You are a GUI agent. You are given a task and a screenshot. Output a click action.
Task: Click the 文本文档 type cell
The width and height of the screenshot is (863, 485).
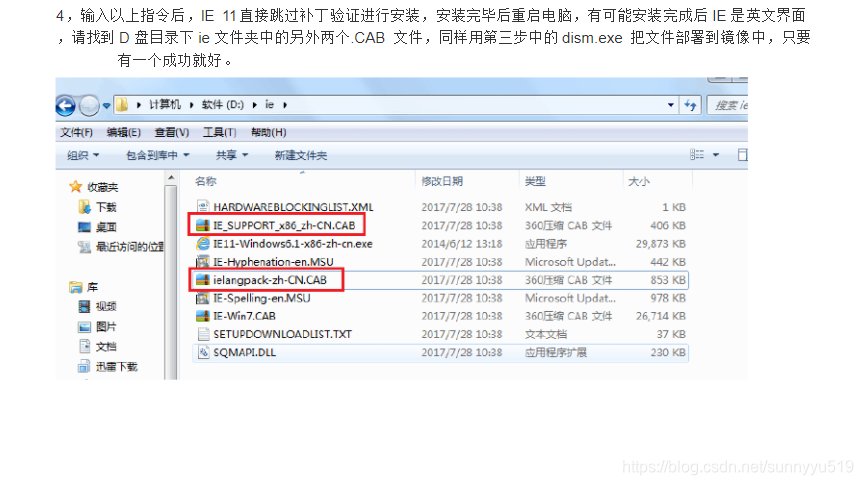pyautogui.click(x=545, y=334)
